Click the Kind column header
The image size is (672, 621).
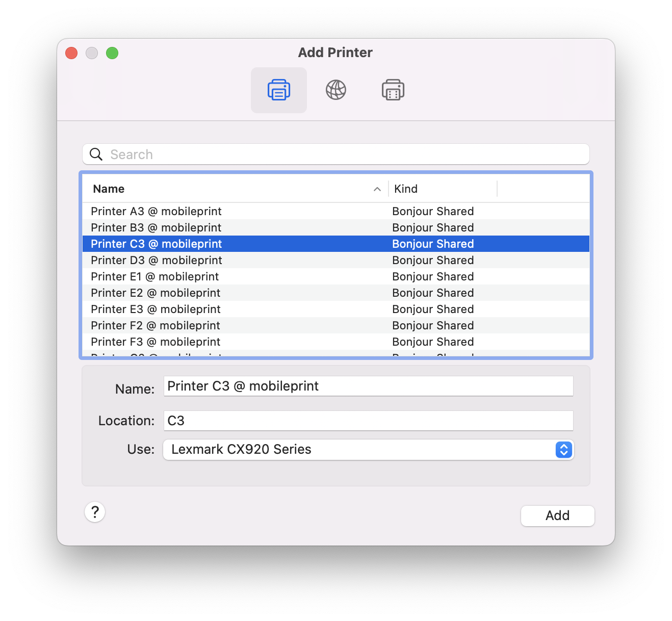pos(443,189)
